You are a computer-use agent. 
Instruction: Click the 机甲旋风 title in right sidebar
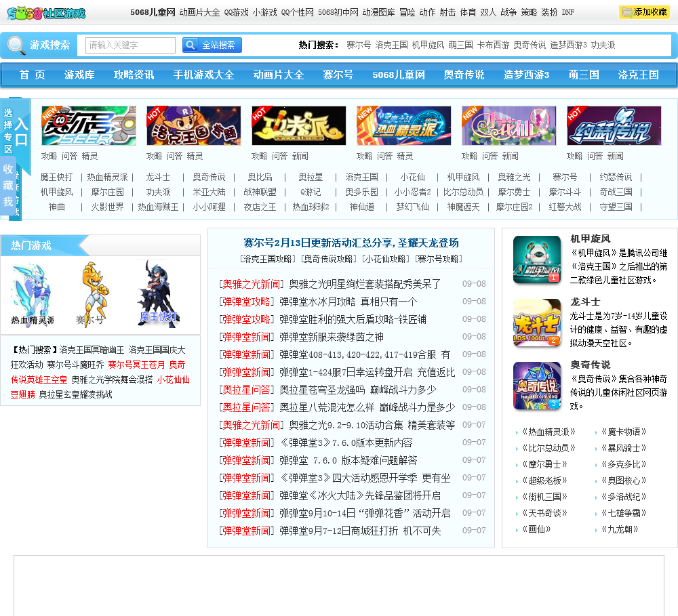click(x=590, y=239)
